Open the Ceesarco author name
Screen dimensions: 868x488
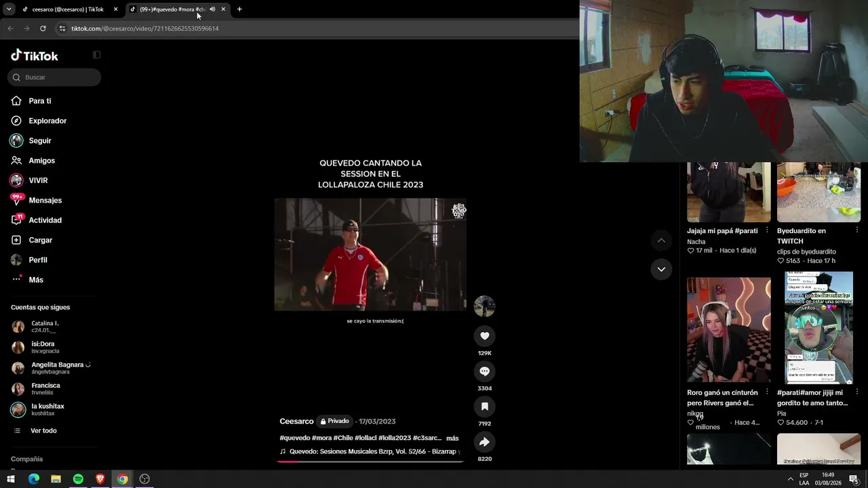coord(296,422)
